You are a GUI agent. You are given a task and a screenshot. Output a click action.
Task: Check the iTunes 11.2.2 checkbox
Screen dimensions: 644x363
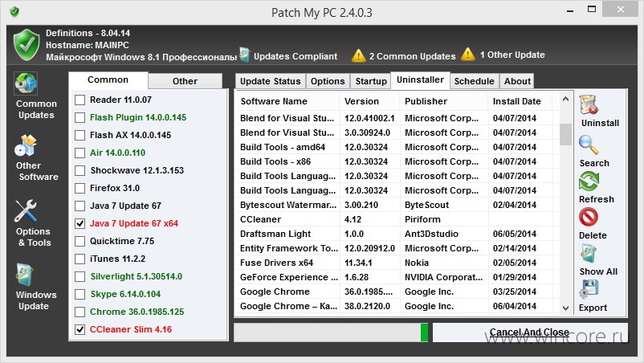pyautogui.click(x=80, y=259)
